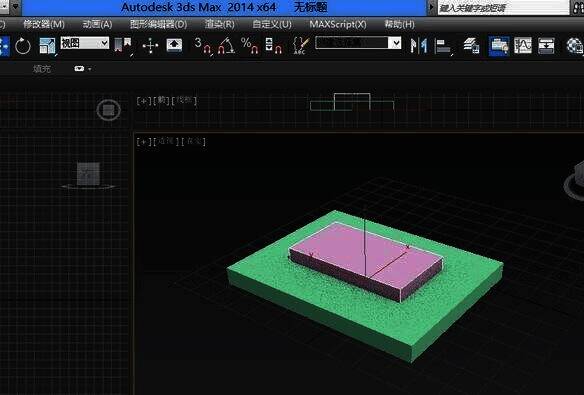Toggle the Angle Snap button

(226, 46)
